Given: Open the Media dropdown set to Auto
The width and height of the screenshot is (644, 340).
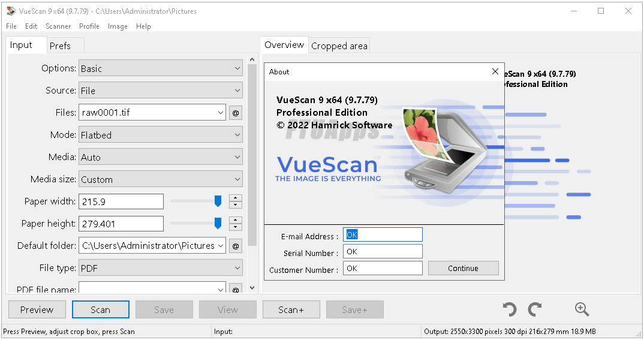Looking at the screenshot, I should (161, 157).
